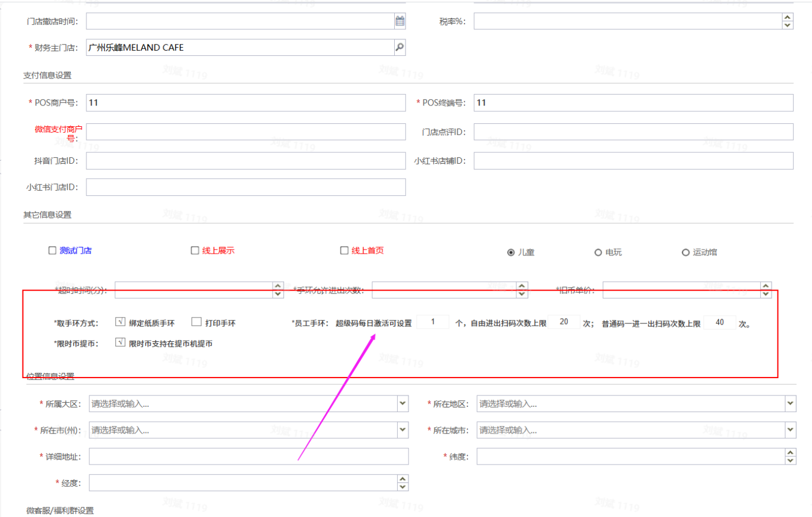The height and width of the screenshot is (517, 812).
Task: Expand the 所属大区 dropdown
Action: click(402, 403)
